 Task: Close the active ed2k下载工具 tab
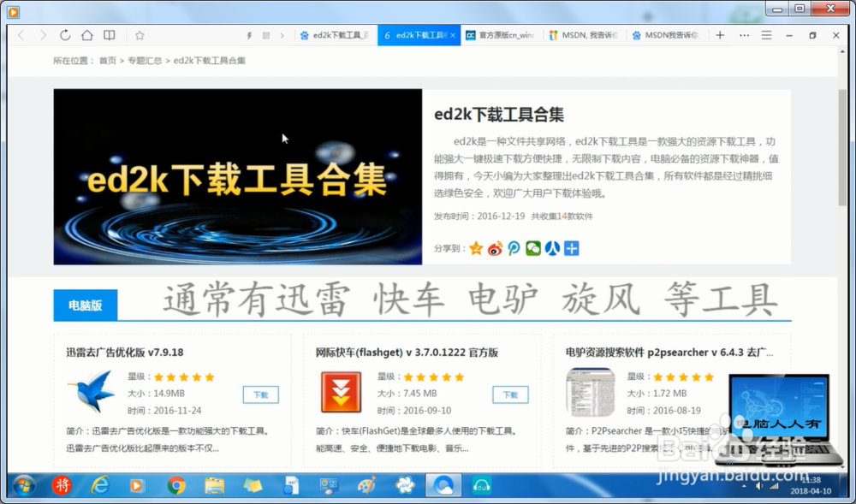click(x=453, y=35)
